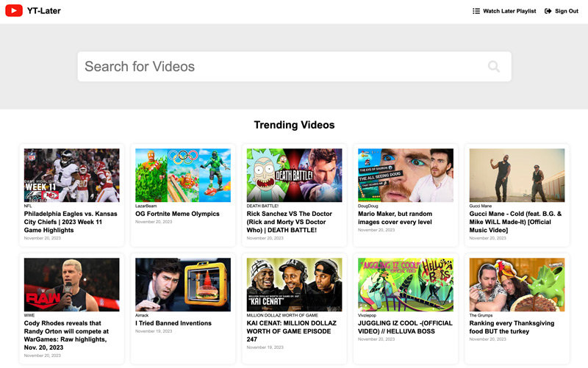Screen dimensions: 588x368
Task: Click the 'WWE' channel name
Action: pos(29,315)
